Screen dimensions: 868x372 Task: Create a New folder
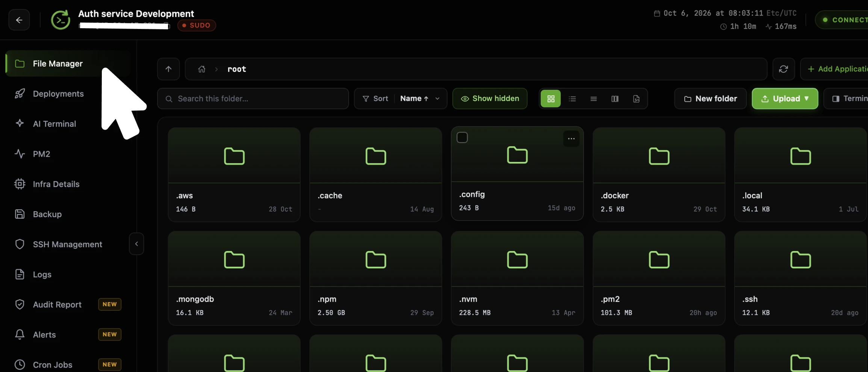coord(710,98)
